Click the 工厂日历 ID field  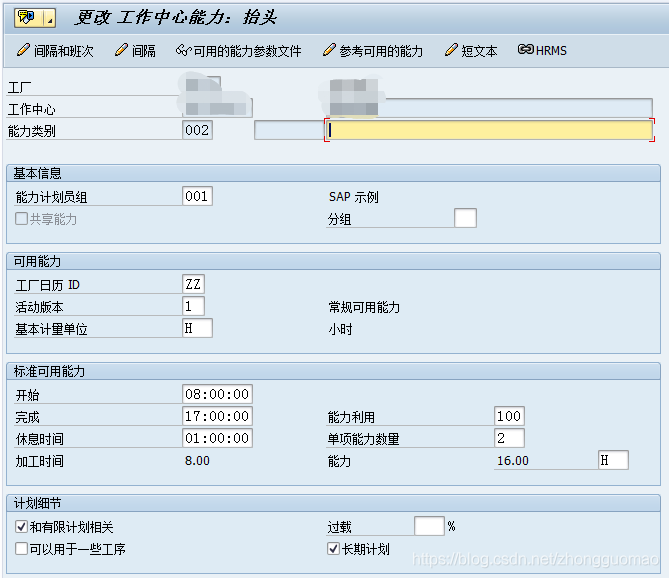point(193,284)
